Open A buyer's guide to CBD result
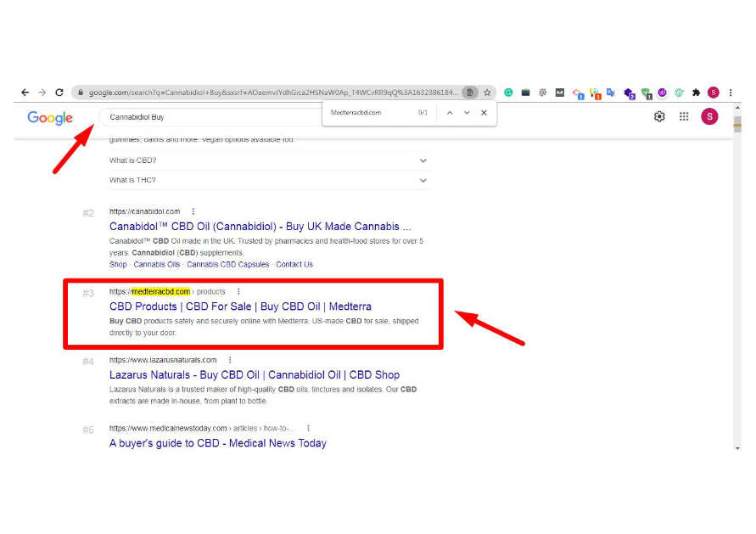 point(218,443)
